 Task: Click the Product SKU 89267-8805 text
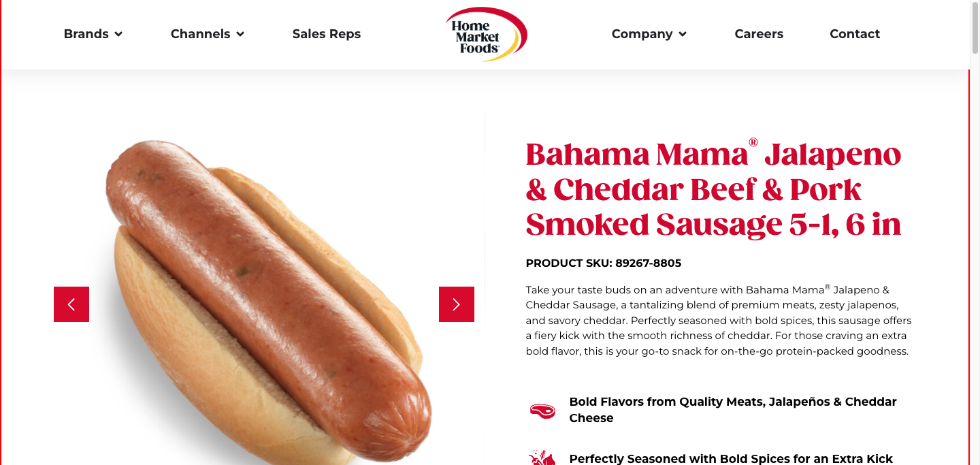tap(604, 263)
